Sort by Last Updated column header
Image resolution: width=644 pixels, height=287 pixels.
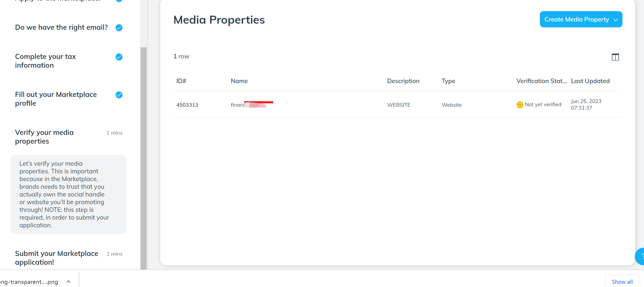[590, 81]
